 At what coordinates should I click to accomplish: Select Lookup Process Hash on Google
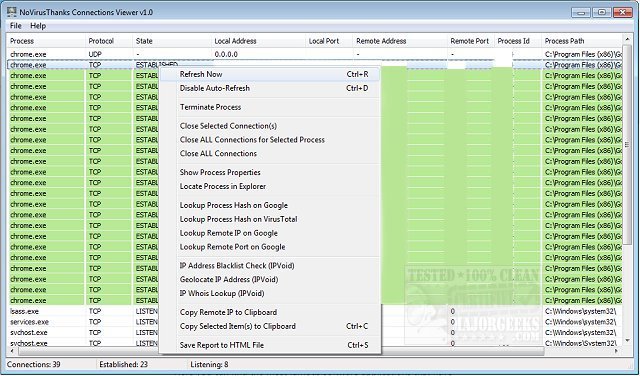(x=269, y=205)
